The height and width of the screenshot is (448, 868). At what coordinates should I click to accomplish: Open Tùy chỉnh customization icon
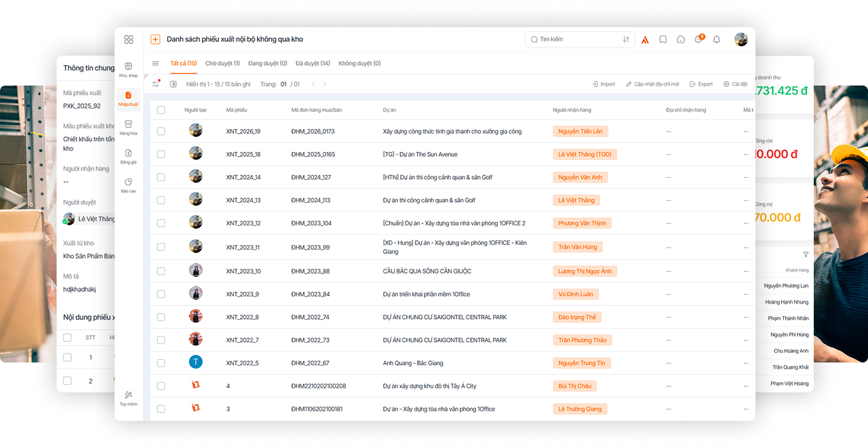click(129, 398)
